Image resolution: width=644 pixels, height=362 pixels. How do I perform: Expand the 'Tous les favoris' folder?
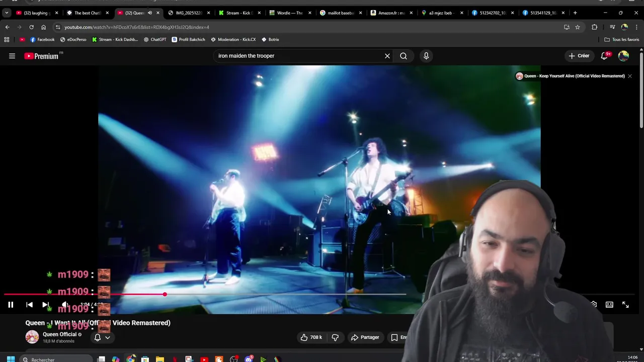click(622, 39)
